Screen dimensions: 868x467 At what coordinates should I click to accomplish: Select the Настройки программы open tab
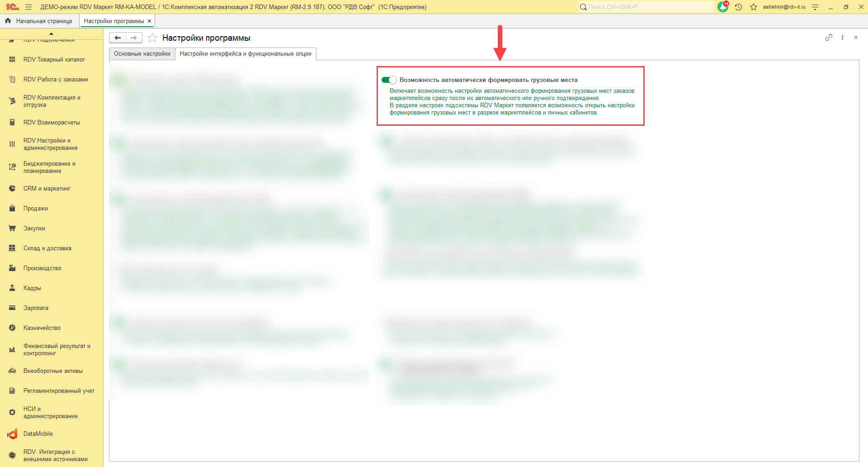click(x=114, y=21)
